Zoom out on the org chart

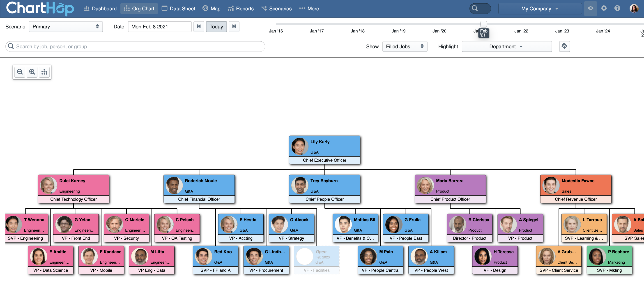(x=20, y=72)
